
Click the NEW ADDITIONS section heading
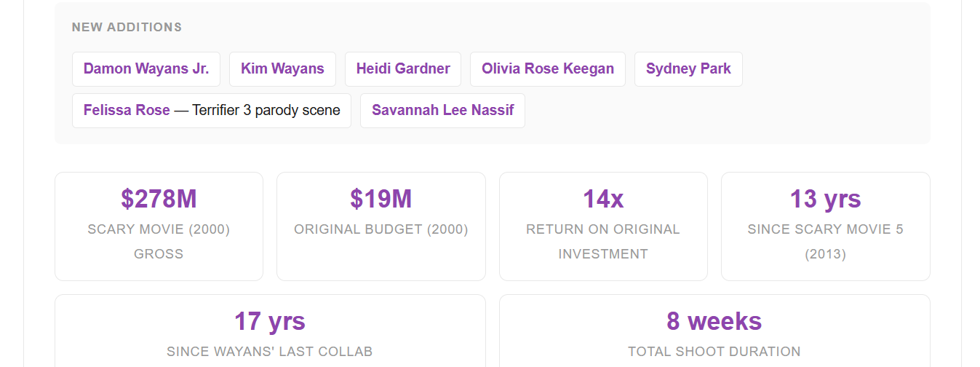coord(127,28)
